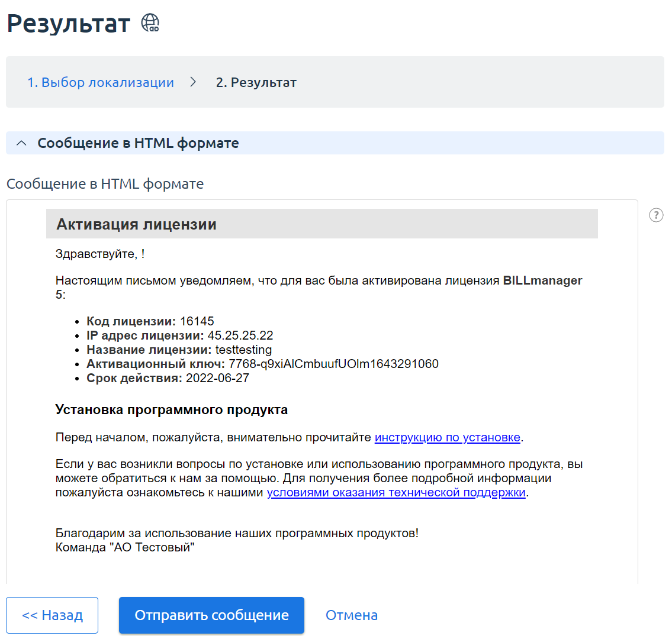Click the expiry date 2022-06-27

217,378
